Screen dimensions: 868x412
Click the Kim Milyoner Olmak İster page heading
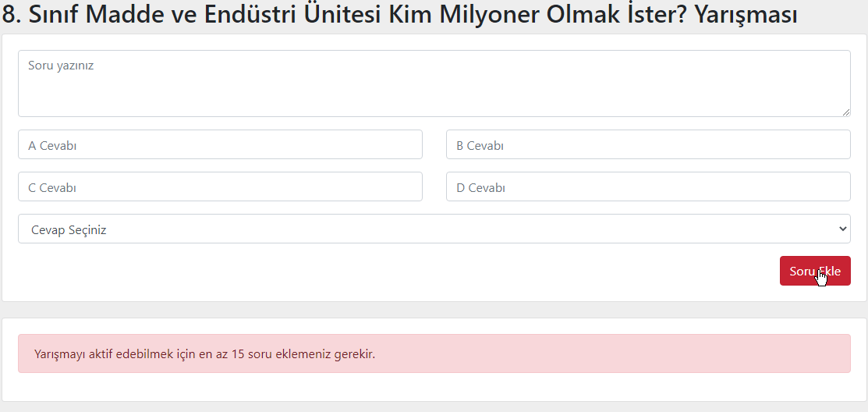[399, 15]
